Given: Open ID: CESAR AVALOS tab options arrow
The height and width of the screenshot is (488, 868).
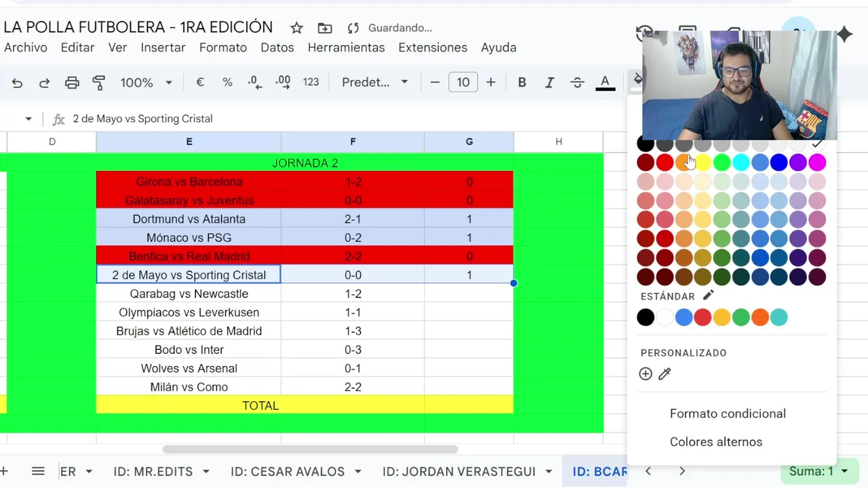Looking at the screenshot, I should (357, 471).
